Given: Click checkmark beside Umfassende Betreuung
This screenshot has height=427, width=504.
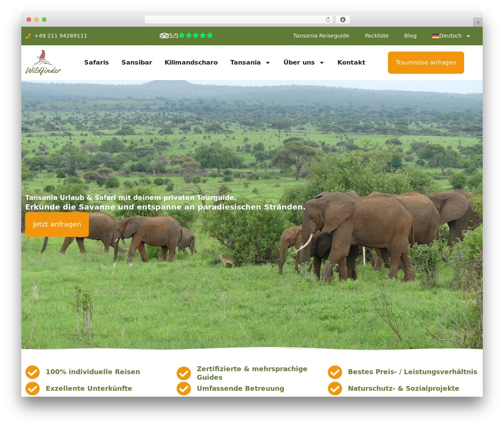Looking at the screenshot, I should coord(183,388).
